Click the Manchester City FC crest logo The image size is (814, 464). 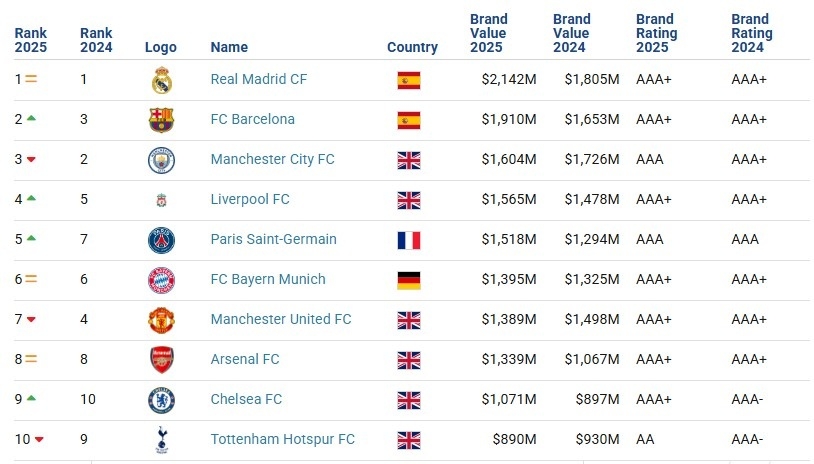pos(161,160)
